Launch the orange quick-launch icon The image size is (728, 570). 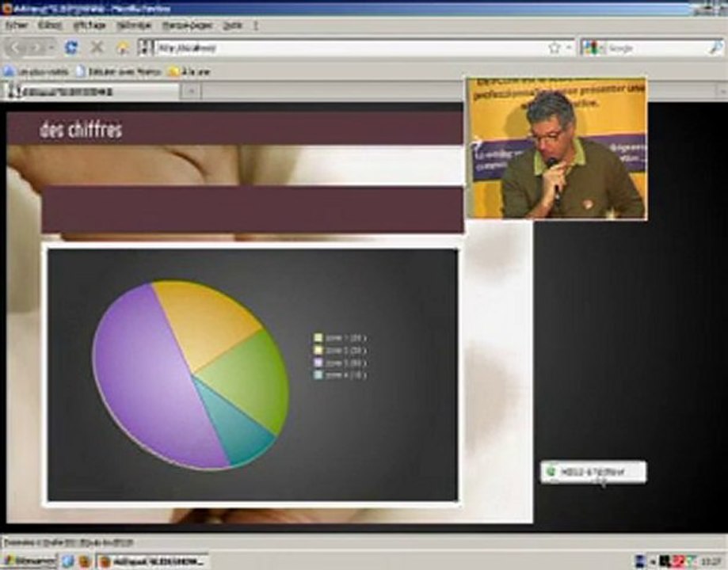[x=83, y=561]
